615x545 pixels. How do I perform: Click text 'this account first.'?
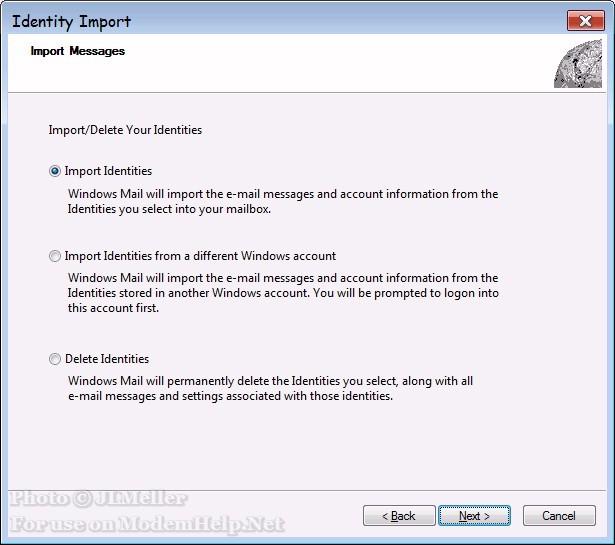tap(113, 308)
